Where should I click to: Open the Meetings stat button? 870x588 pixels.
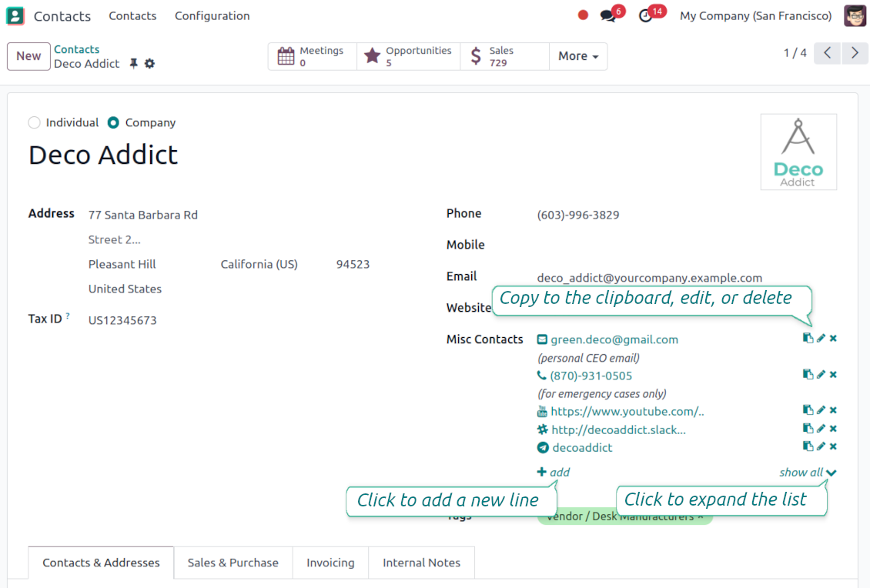coord(313,56)
